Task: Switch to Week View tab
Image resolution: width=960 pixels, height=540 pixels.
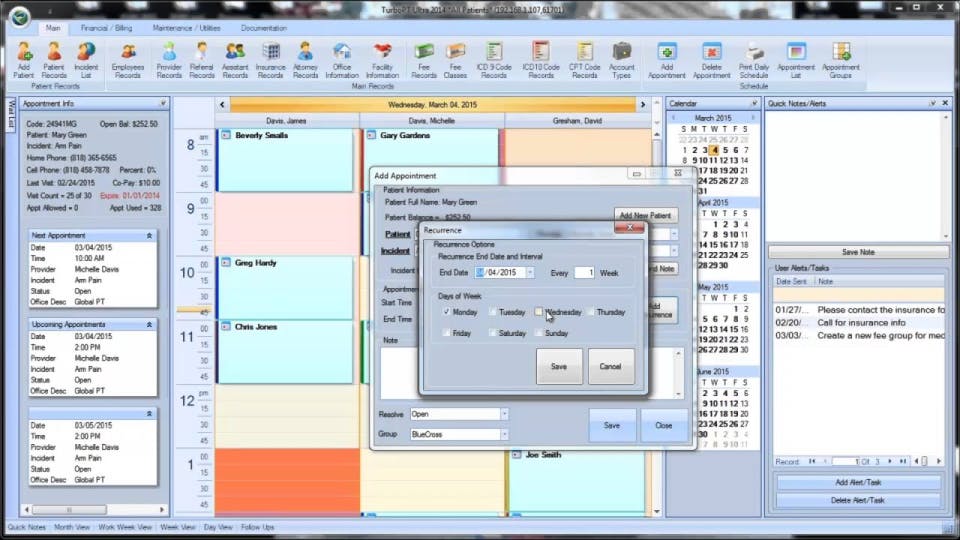Action: pos(178,527)
